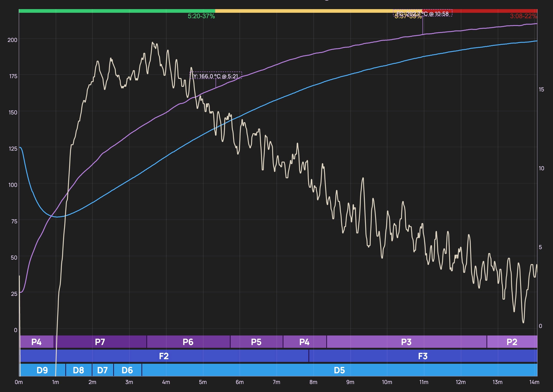The height and width of the screenshot is (392, 553).
Task: Click the '15' rate-of-rise axis label
Action: point(541,90)
